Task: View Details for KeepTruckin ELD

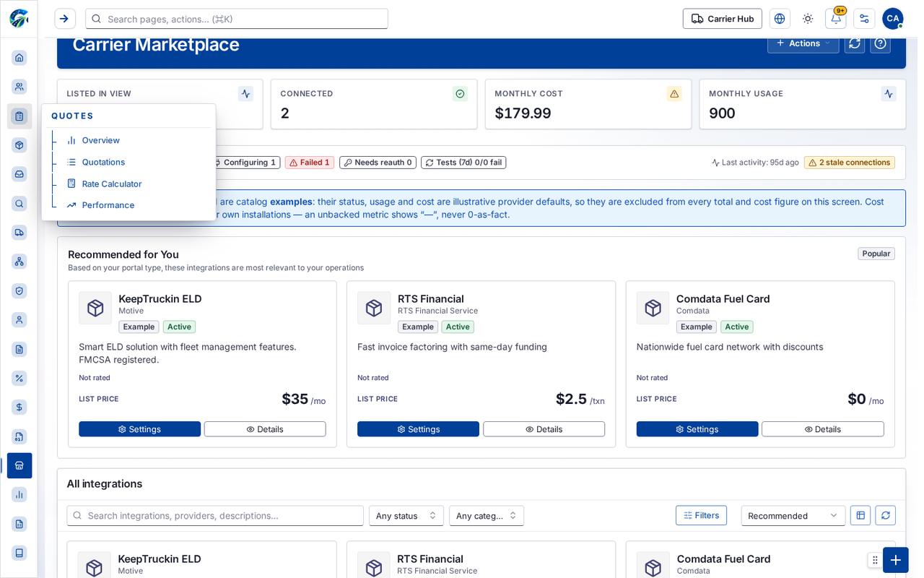Action: [265, 429]
